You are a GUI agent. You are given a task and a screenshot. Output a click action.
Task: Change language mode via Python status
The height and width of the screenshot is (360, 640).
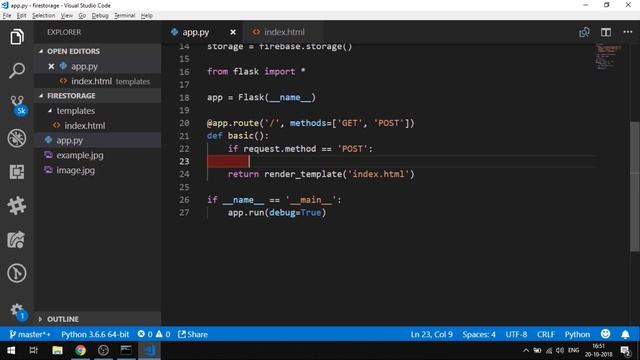click(577, 334)
